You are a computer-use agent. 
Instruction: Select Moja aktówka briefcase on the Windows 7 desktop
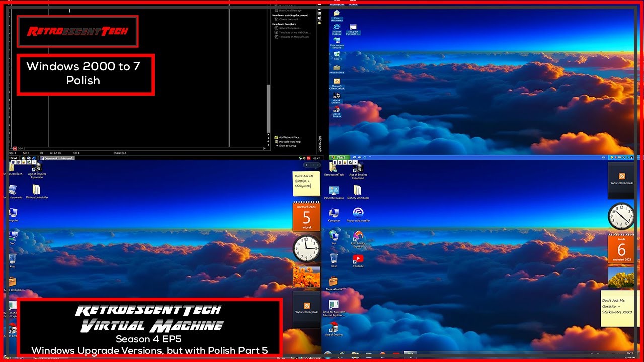[x=334, y=283]
